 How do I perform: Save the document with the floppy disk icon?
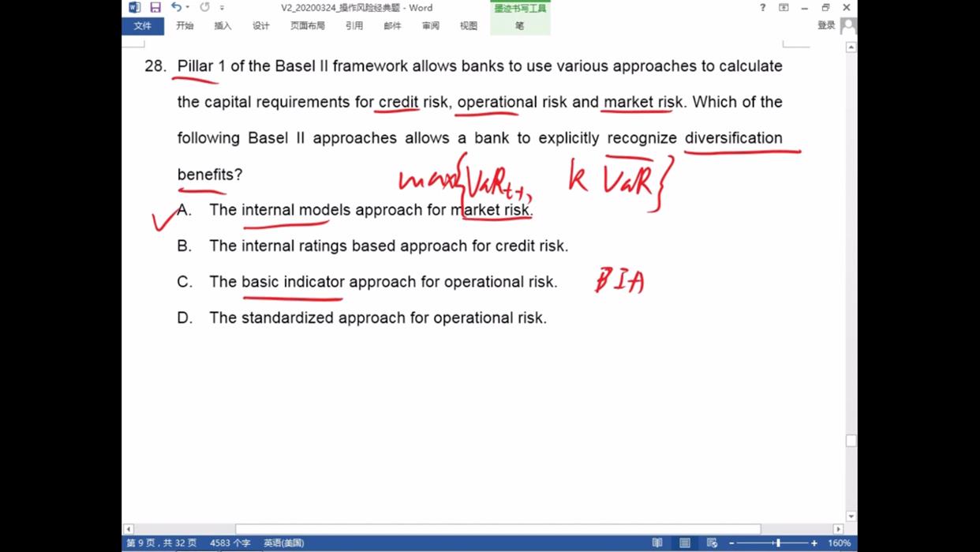click(155, 8)
